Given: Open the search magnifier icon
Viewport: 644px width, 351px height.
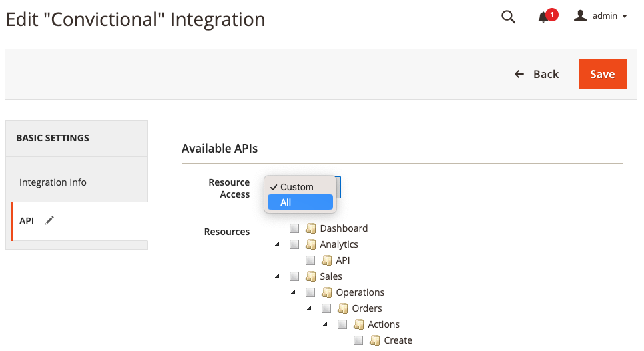Looking at the screenshot, I should tap(508, 17).
